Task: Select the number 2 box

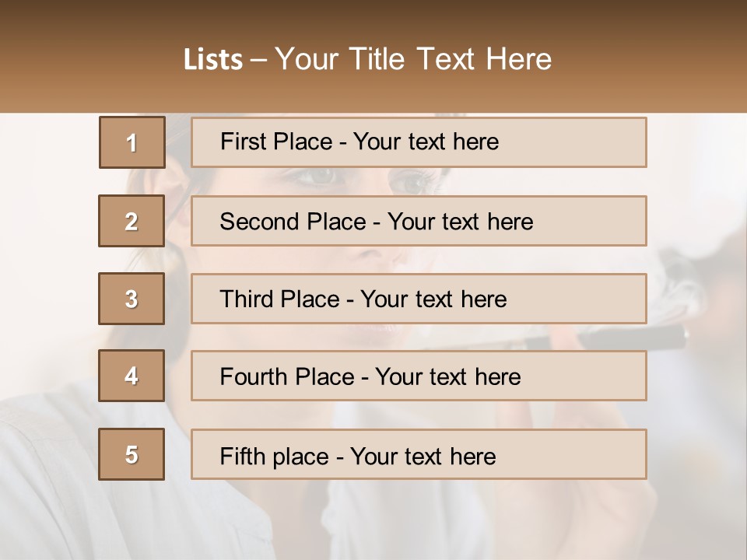Action: 132,221
